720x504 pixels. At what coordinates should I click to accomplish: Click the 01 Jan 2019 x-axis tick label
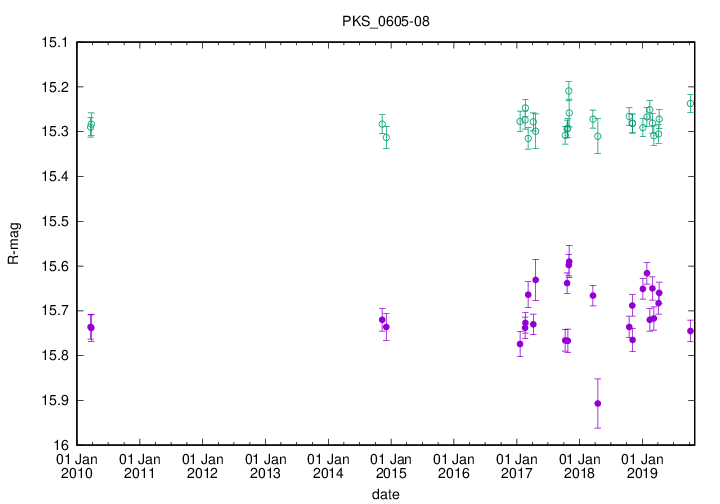click(x=641, y=465)
